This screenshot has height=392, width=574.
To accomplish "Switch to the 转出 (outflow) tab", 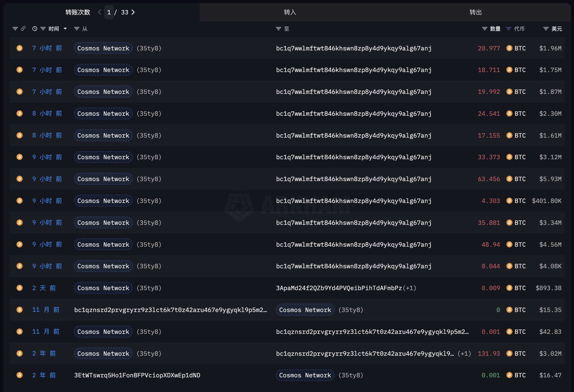I will [x=475, y=12].
